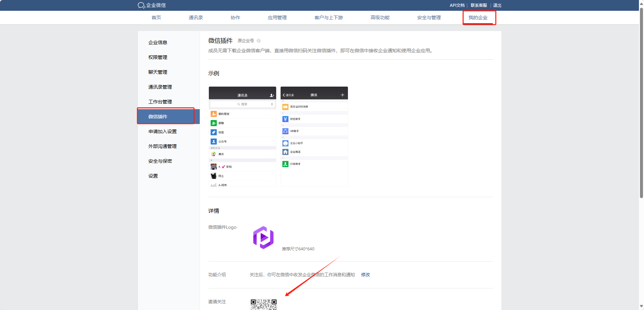Screen dimensions: 644x310
Task: Click the 企业微信 logo in header
Action: [152, 5]
